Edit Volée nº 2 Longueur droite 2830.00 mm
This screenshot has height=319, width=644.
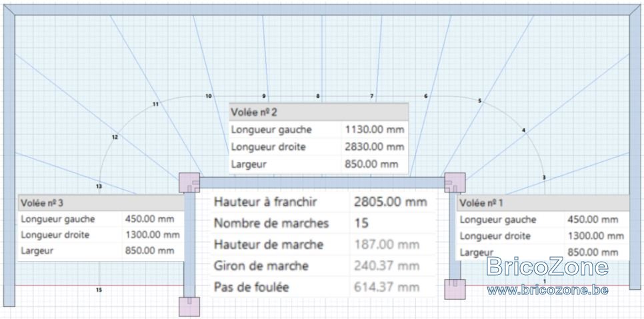(375, 147)
